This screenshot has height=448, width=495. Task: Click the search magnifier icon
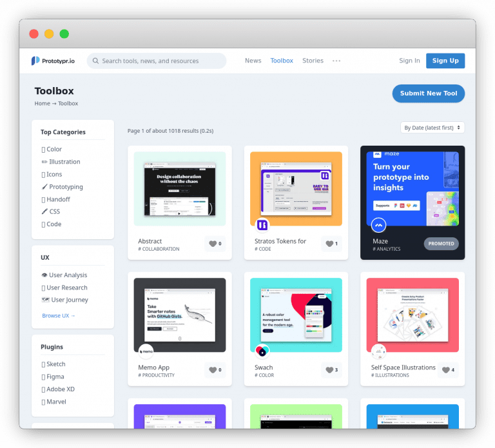coord(95,61)
